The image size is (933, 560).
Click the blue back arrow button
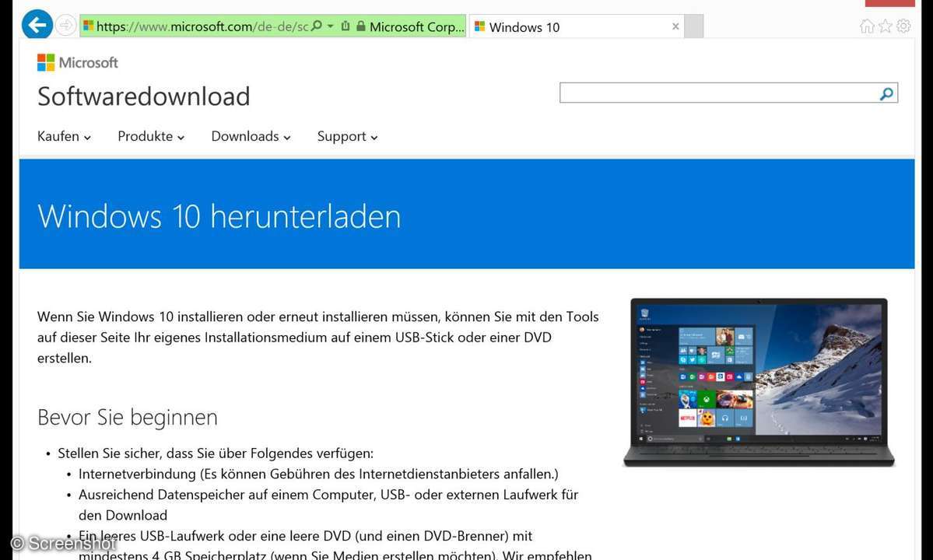(37, 25)
